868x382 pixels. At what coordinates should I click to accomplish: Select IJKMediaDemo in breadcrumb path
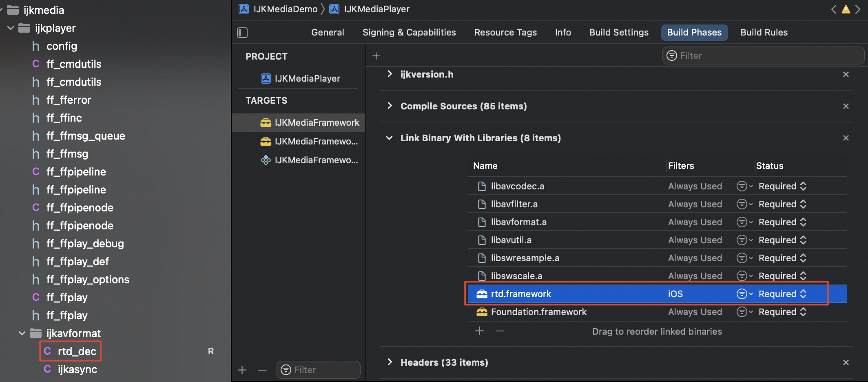point(286,9)
